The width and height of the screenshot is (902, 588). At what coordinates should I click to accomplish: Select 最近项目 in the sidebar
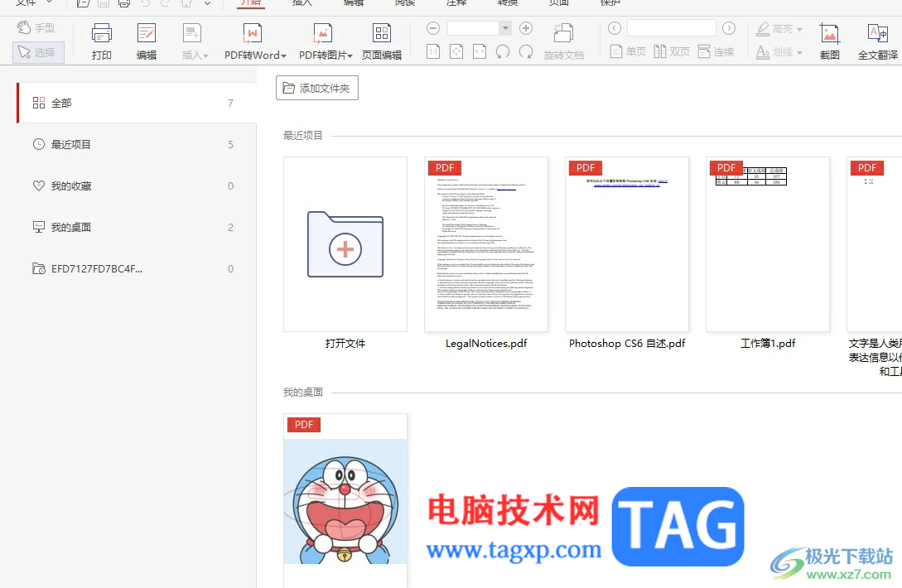[137, 144]
